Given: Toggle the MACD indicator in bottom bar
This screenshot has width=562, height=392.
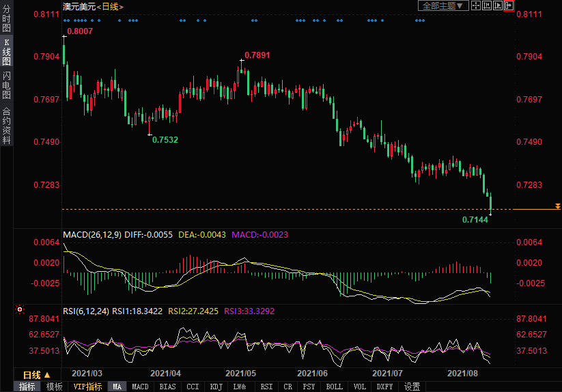Looking at the screenshot, I should coord(140,387).
